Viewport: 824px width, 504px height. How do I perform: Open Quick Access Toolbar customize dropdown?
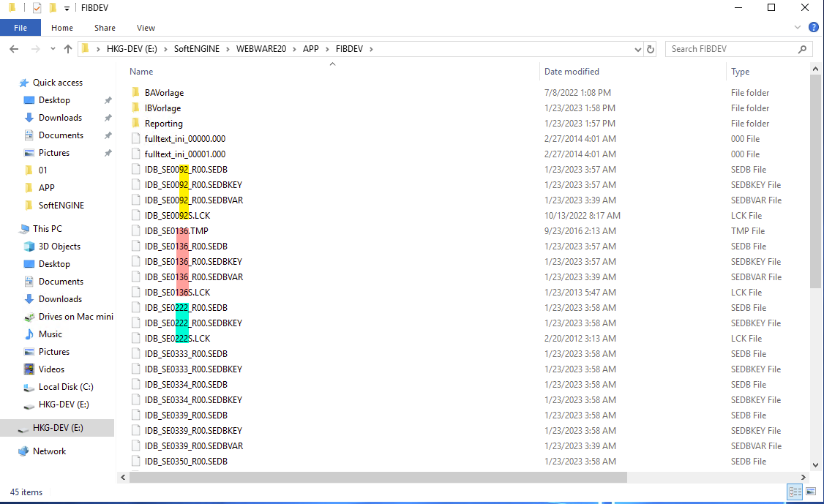point(67,8)
